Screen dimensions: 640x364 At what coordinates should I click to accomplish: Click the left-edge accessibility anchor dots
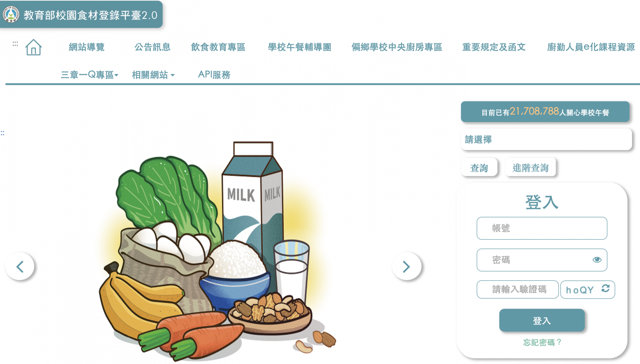click(x=2, y=133)
